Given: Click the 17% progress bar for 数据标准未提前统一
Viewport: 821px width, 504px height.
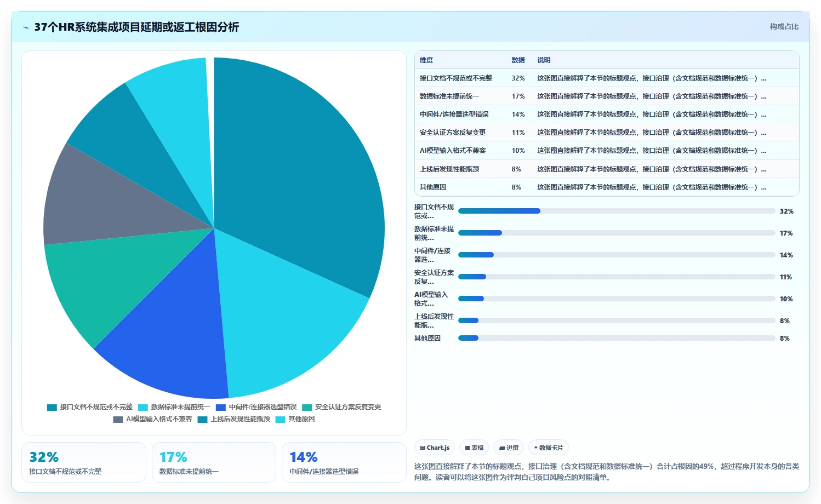Looking at the screenshot, I should (617, 233).
